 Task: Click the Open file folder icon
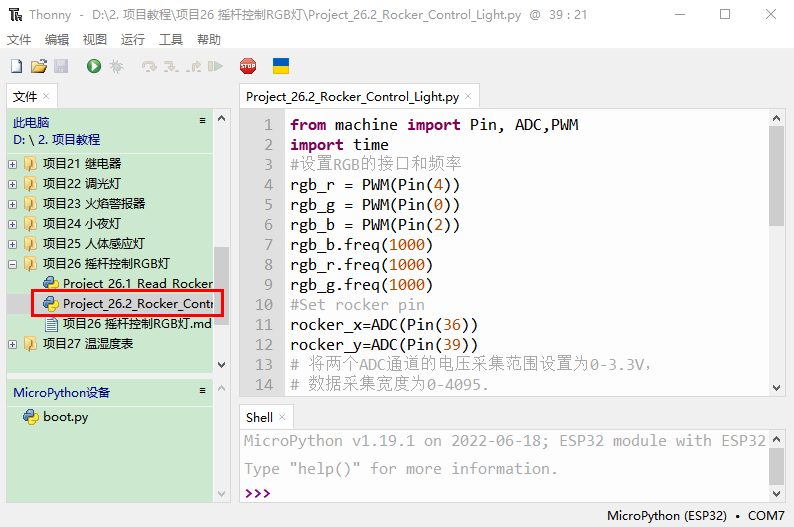coord(39,66)
